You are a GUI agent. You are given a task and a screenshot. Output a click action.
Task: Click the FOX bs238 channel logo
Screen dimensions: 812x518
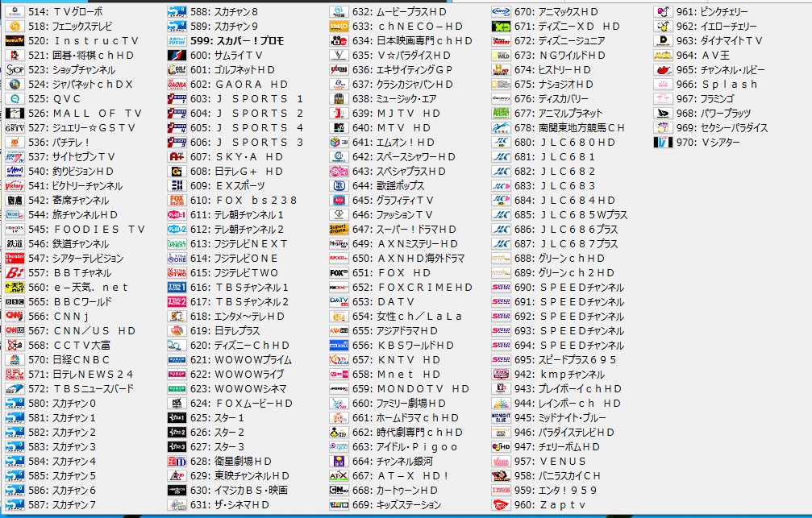tap(177, 201)
